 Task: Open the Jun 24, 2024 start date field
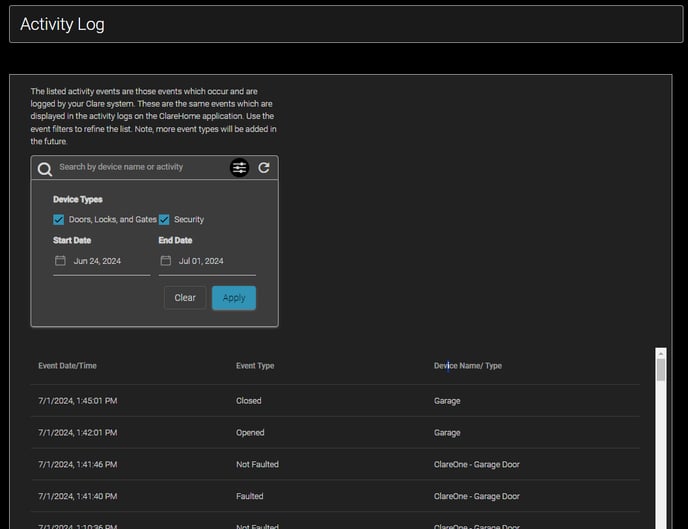[x=101, y=261]
